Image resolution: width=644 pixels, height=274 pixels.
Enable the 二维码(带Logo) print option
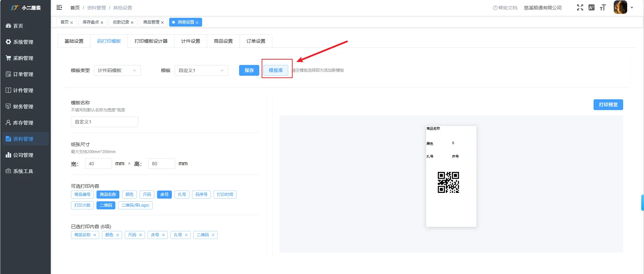coord(135,205)
